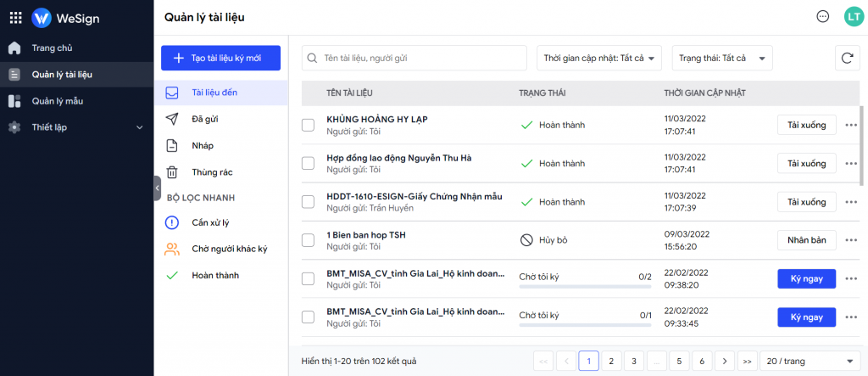Go to Trang chủ in the sidebar
Image resolution: width=868 pixels, height=376 pixels.
[x=77, y=48]
